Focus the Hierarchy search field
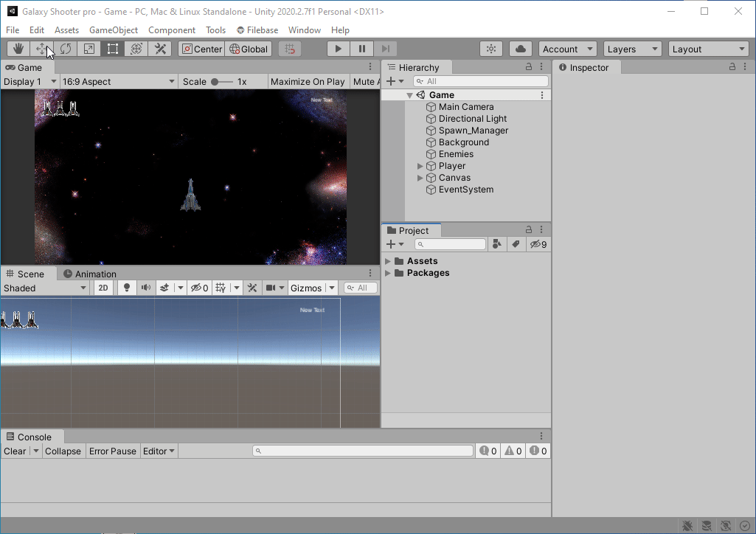Image resolution: width=756 pixels, height=534 pixels. tap(480, 81)
